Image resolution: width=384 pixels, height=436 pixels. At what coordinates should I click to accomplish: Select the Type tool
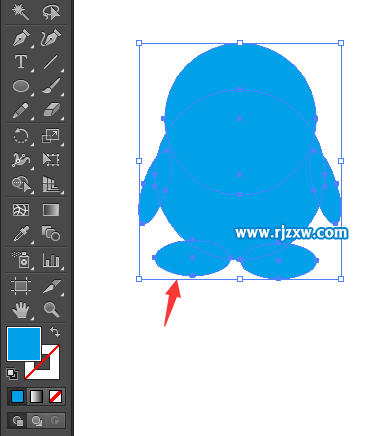click(x=21, y=62)
